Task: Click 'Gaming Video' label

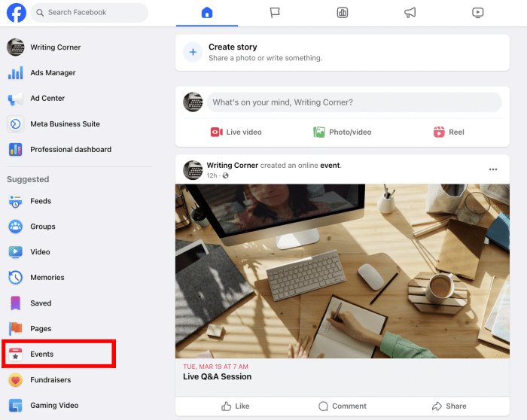Action: 54,406
